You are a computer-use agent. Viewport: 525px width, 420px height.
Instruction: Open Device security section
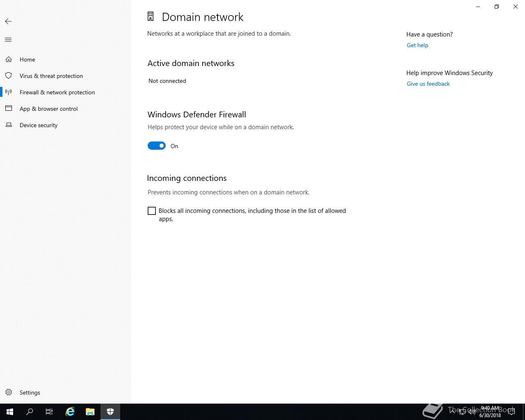click(66, 125)
